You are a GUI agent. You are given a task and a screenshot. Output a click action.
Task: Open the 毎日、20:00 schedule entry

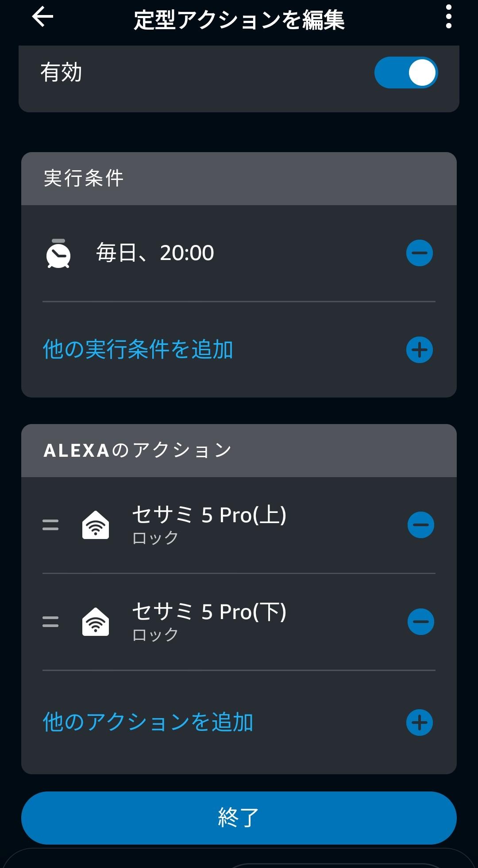click(x=155, y=253)
